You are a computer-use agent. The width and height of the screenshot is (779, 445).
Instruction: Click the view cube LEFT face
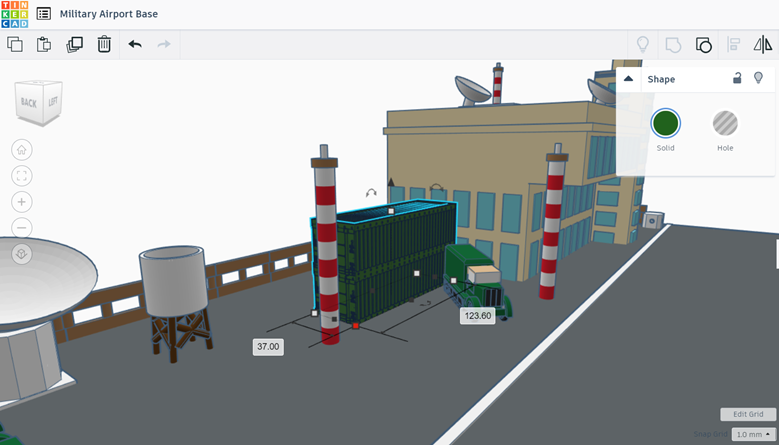pyautogui.click(x=53, y=101)
